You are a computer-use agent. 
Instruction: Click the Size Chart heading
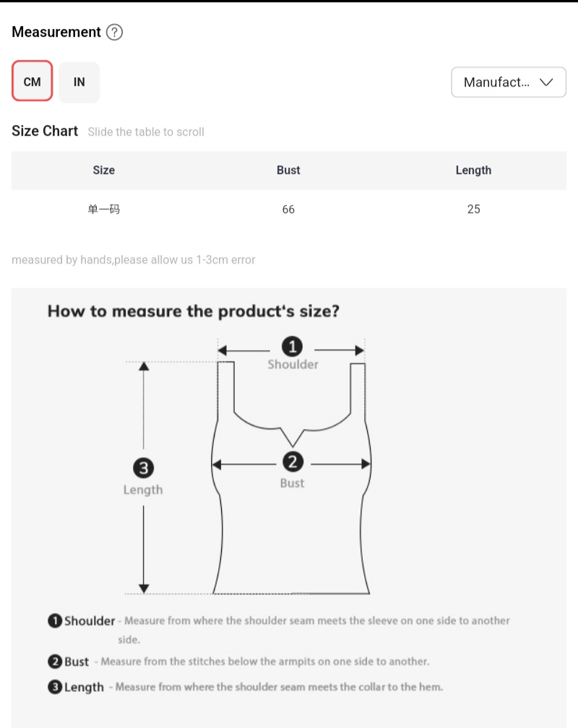pos(45,131)
